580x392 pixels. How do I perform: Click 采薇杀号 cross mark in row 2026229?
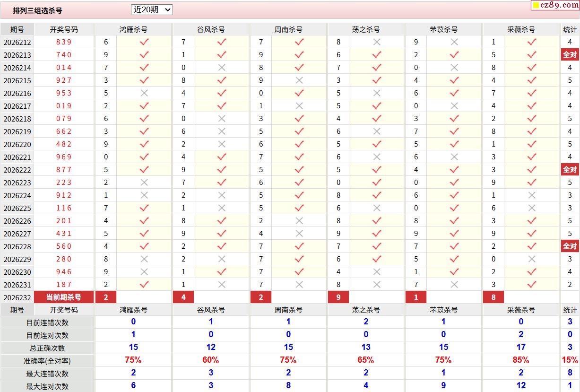tap(532, 259)
